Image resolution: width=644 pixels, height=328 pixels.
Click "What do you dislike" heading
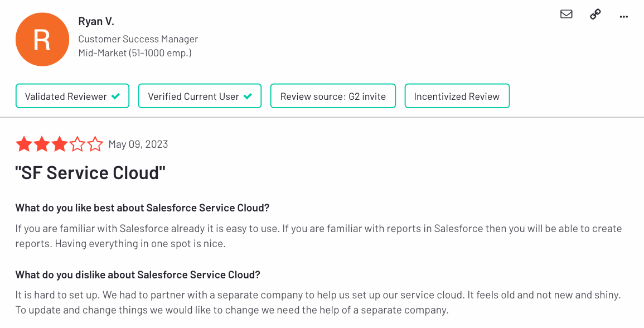click(x=138, y=274)
